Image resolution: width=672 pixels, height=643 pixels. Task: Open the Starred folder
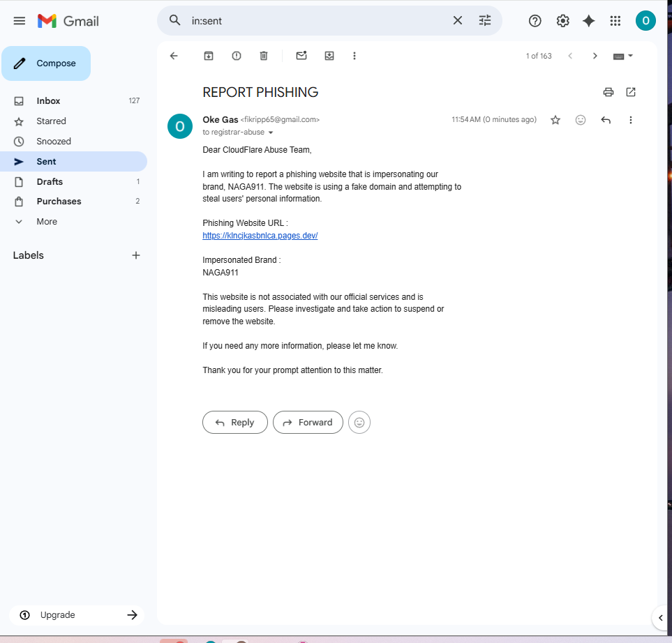(74, 121)
